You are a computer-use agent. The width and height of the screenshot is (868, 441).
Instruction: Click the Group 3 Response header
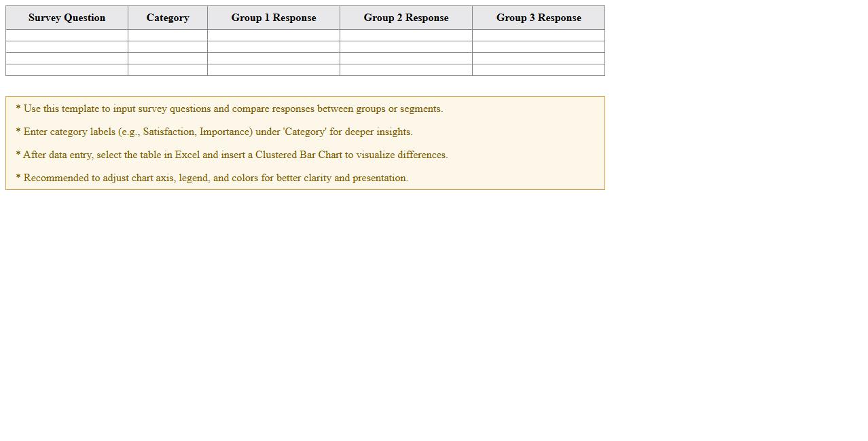(x=538, y=18)
